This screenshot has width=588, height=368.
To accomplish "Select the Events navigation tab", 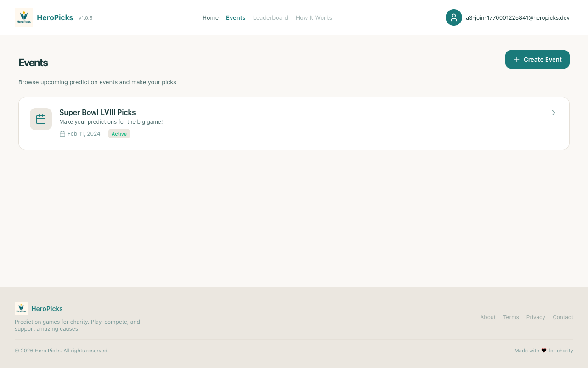I will (x=236, y=17).
